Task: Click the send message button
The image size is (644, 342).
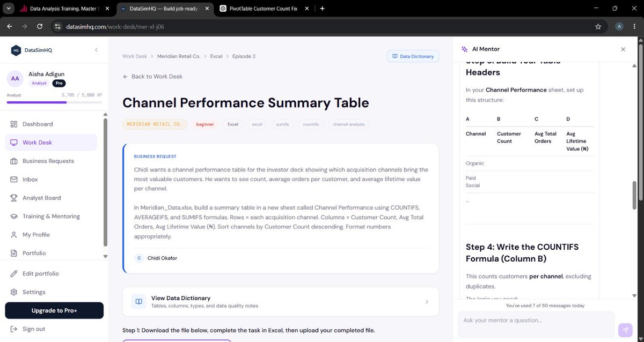Action: tap(625, 330)
